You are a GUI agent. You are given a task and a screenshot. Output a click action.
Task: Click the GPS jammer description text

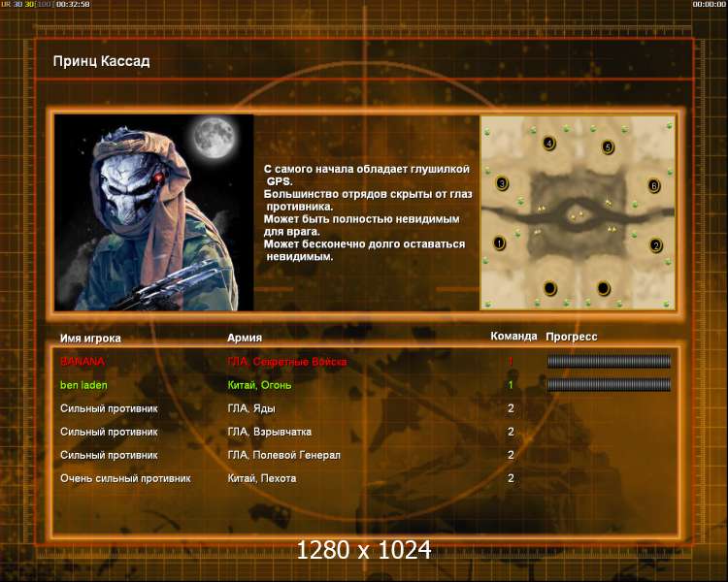coord(367,175)
